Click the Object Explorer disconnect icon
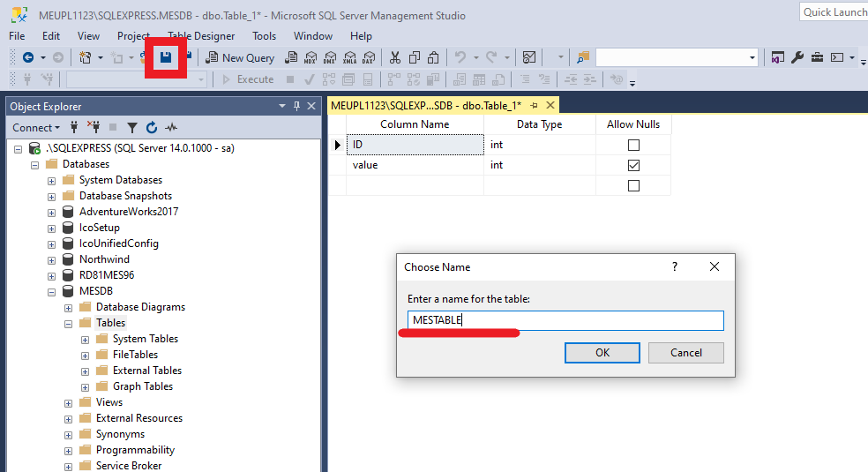This screenshot has width=868, height=472. pos(94,128)
